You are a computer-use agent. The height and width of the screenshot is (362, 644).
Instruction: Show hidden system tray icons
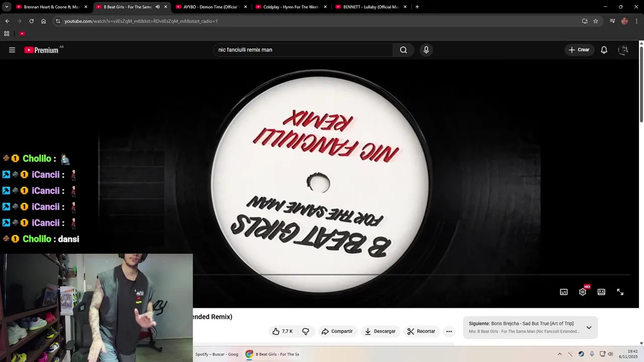pyautogui.click(x=559, y=354)
